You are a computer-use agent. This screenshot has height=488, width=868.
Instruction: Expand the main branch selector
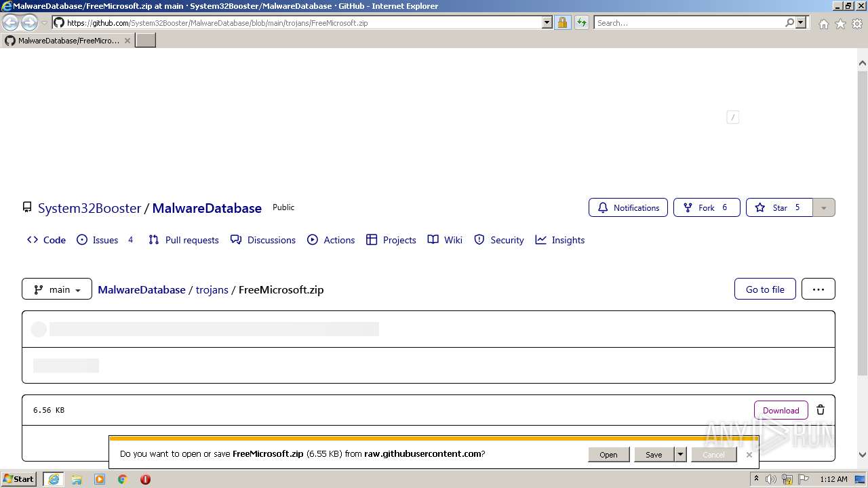click(x=57, y=289)
